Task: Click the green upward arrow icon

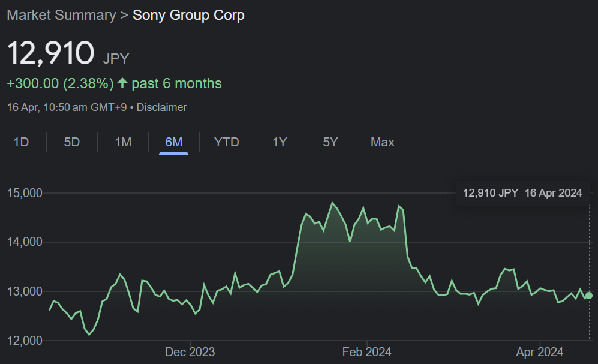Action: point(122,83)
